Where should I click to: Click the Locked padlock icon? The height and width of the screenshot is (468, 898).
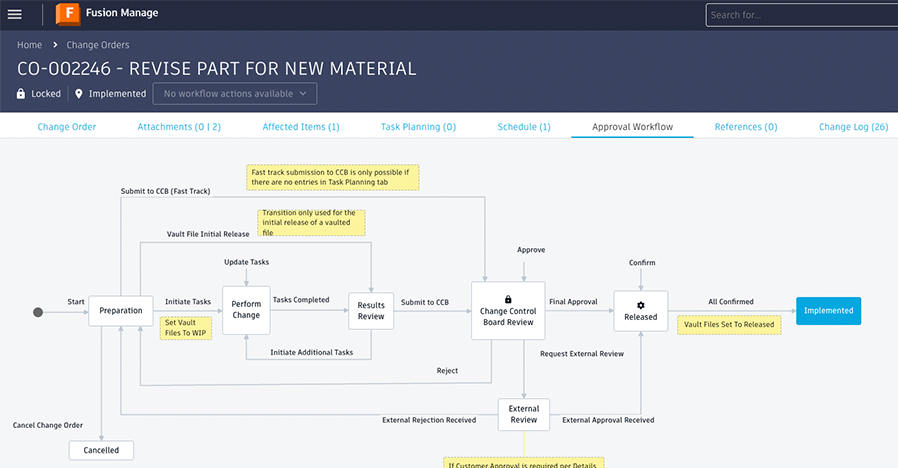coord(22,94)
